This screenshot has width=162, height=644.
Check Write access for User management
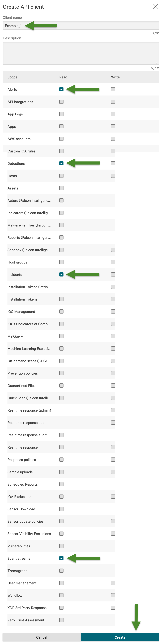point(113,583)
